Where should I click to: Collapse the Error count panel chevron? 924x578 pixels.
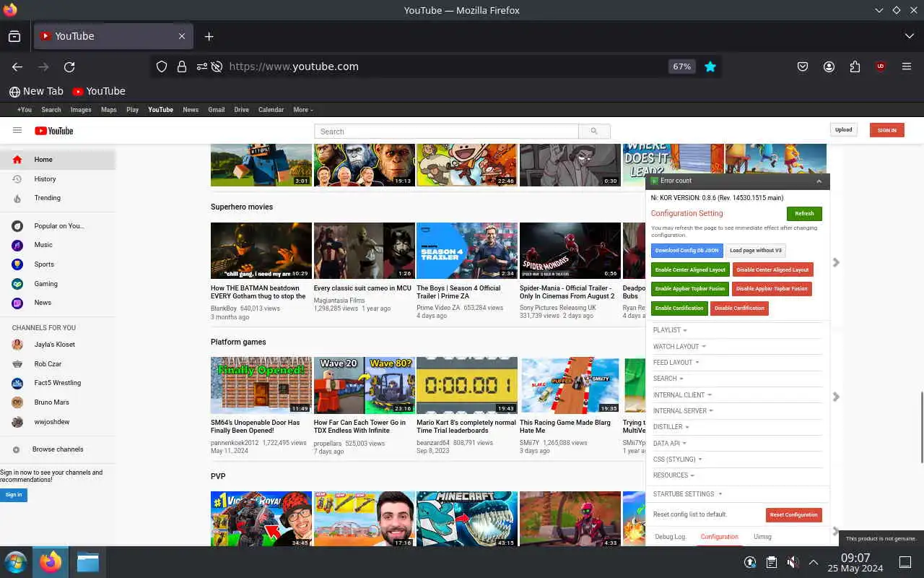(819, 181)
